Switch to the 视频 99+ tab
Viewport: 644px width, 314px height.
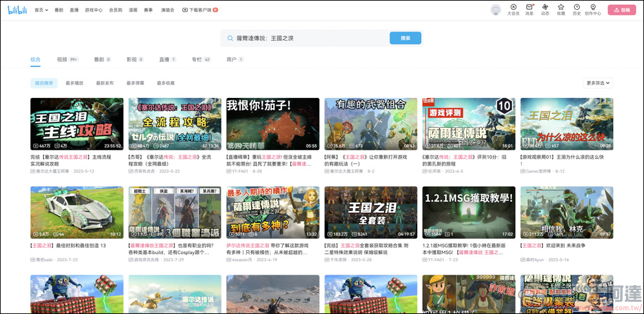68,59
